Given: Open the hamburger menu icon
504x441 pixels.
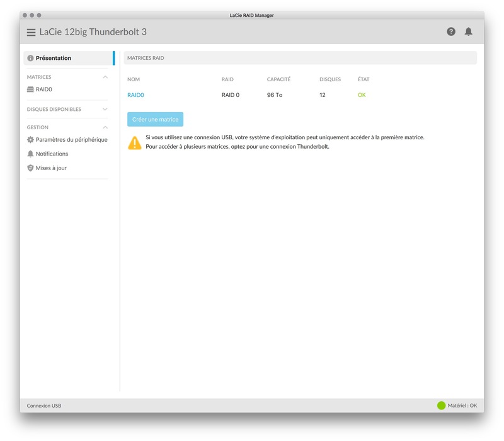Looking at the screenshot, I should 31,32.
